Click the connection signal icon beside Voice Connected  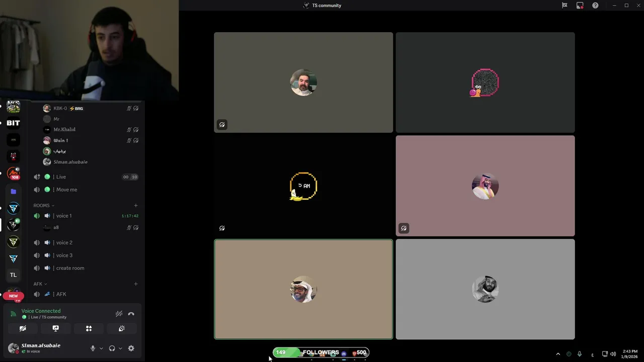coord(13,314)
